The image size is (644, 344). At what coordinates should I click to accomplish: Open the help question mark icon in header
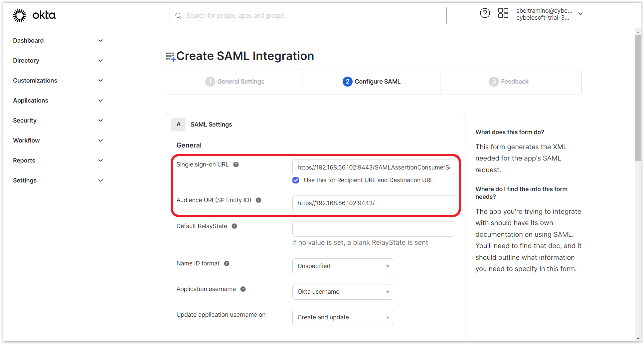click(x=485, y=13)
